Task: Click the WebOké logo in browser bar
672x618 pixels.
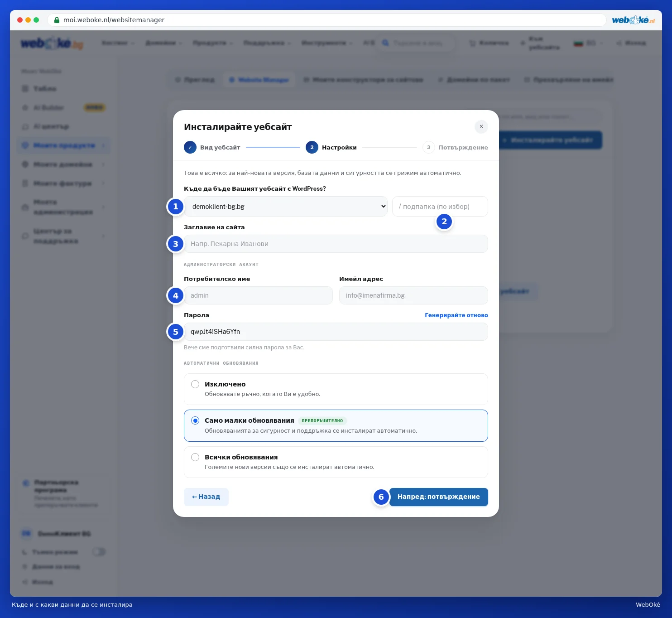Action: pyautogui.click(x=633, y=20)
